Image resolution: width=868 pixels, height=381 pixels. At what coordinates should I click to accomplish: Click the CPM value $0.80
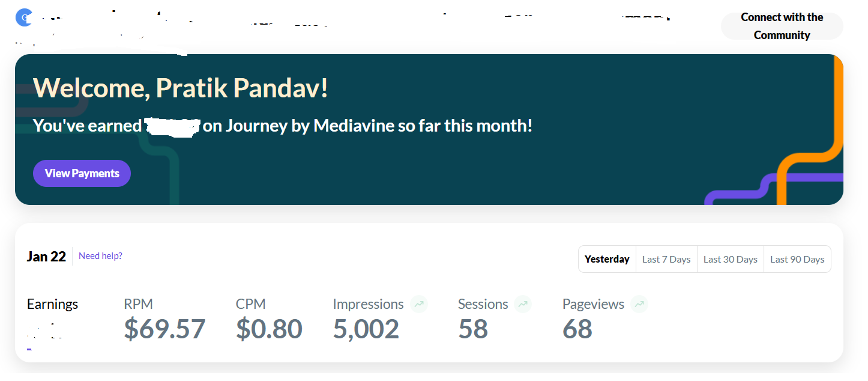coord(269,329)
